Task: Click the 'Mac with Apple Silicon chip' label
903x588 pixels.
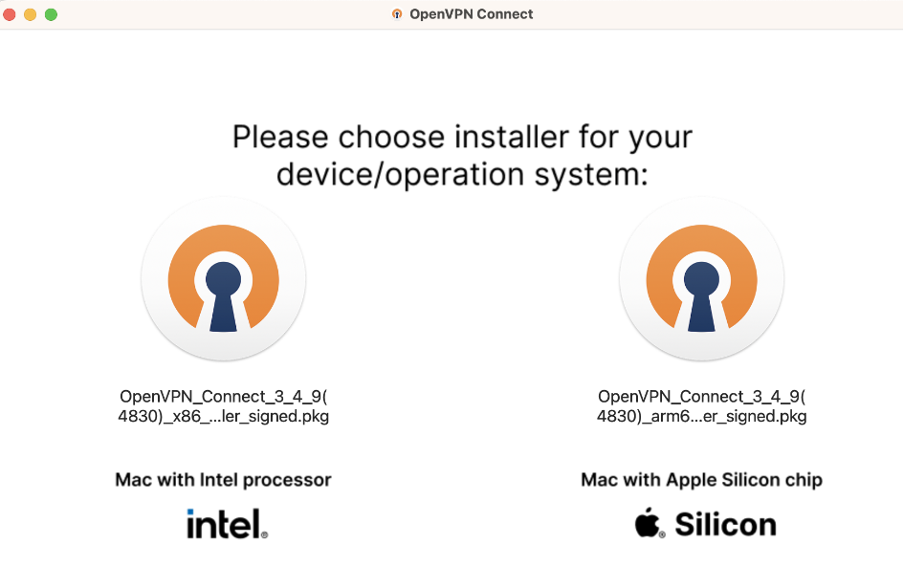Action: click(x=701, y=479)
